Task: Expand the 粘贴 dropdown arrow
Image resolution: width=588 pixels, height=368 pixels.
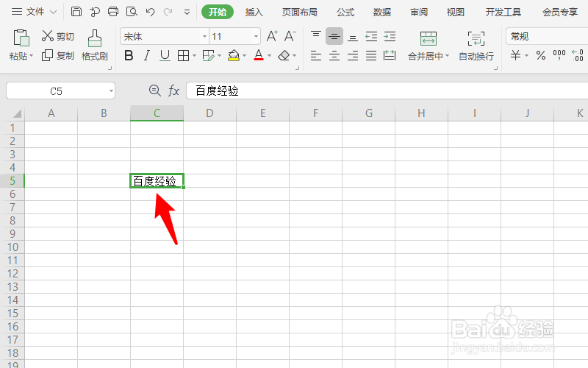Action: [31, 56]
